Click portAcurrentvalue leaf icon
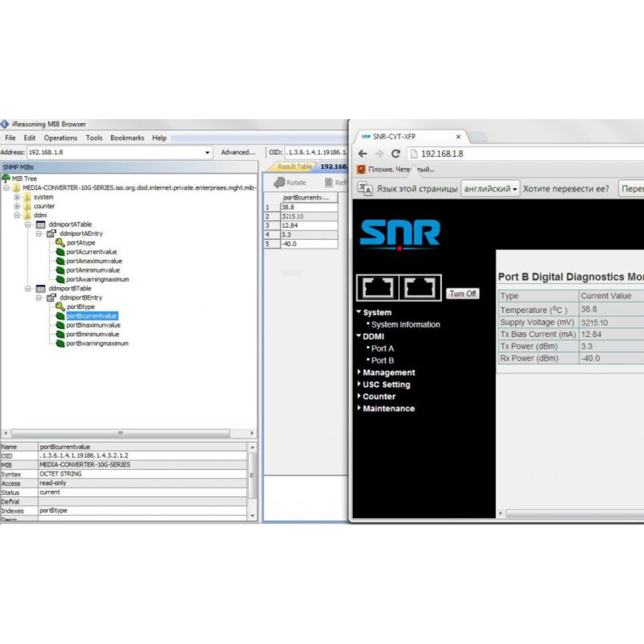644x644 pixels. tap(60, 252)
